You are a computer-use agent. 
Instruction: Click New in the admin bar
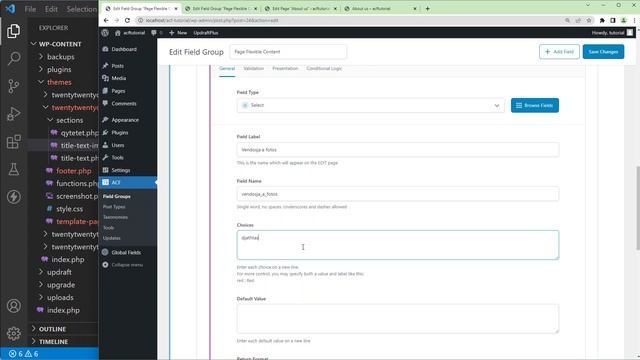click(x=178, y=33)
